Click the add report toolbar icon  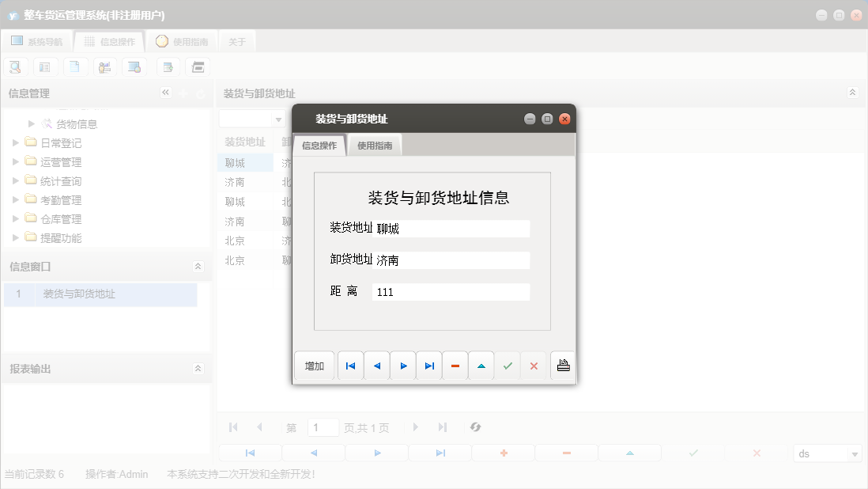[x=168, y=66]
